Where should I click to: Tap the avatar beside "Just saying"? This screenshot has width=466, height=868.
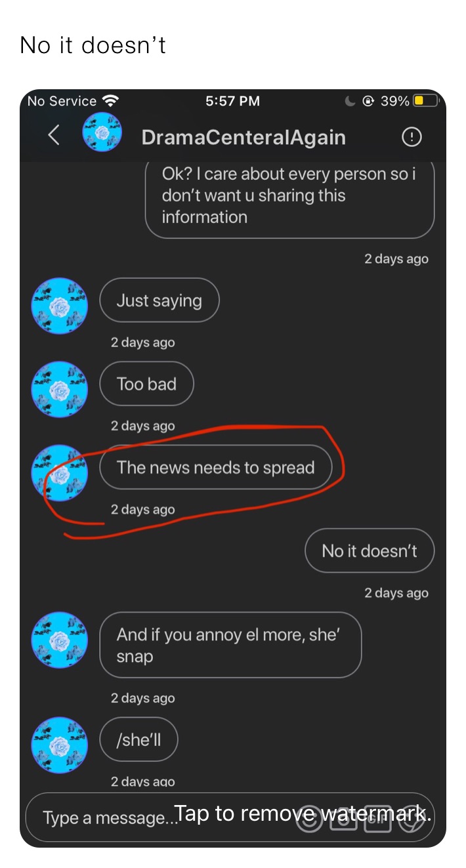(60, 306)
